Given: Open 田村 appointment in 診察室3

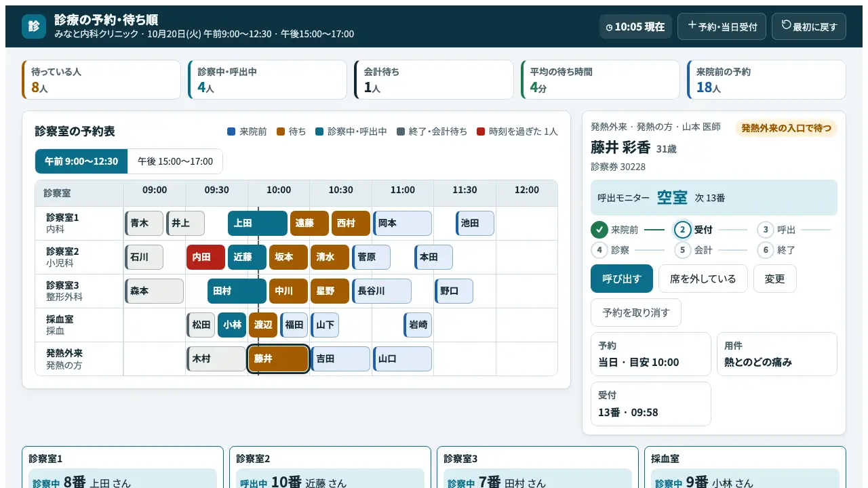Looking at the screenshot, I should [x=237, y=291].
